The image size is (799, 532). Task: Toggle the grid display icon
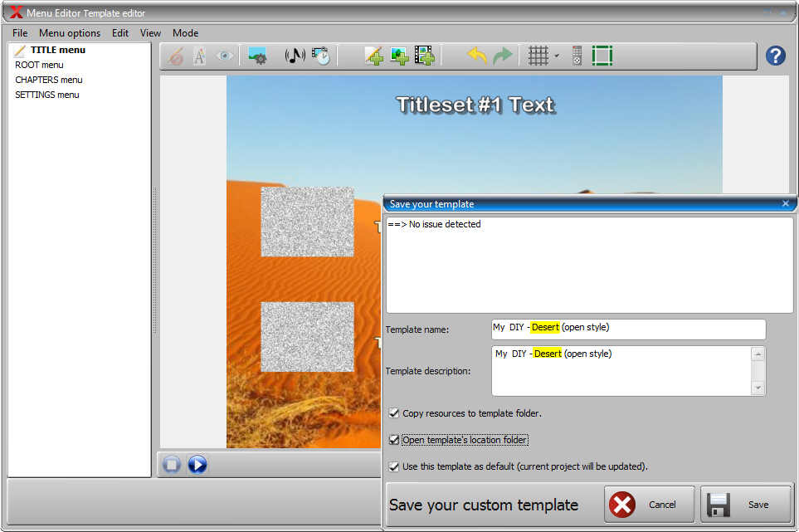538,56
